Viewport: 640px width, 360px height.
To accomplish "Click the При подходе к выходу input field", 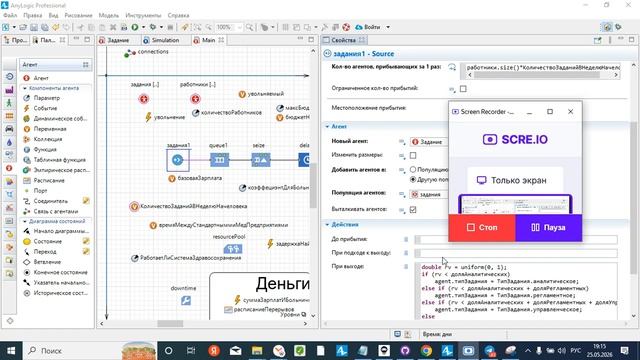I will click(516, 253).
